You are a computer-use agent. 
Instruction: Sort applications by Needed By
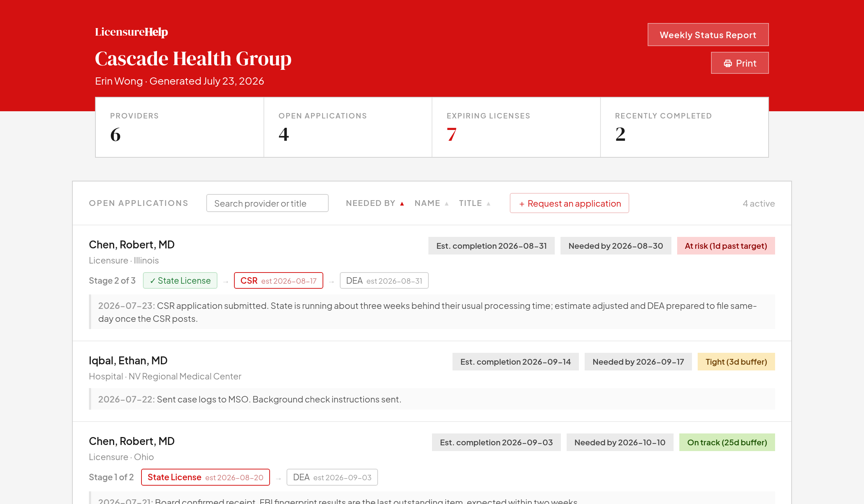(x=375, y=203)
